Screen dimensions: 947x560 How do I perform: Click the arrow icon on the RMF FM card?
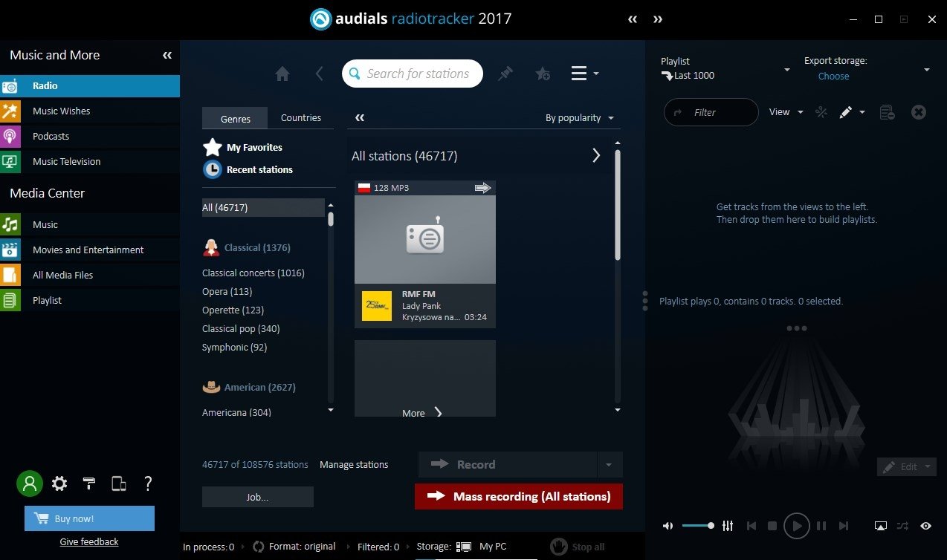coord(483,188)
